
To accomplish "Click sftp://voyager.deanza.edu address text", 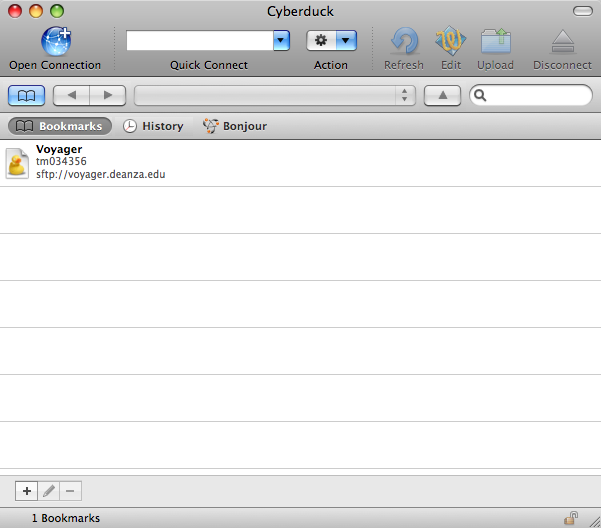I will [x=101, y=174].
